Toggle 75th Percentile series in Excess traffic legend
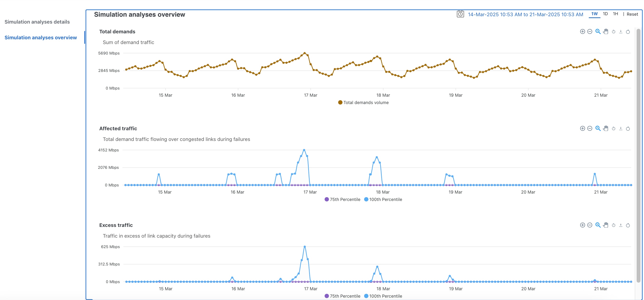644x300 pixels. [x=342, y=296]
